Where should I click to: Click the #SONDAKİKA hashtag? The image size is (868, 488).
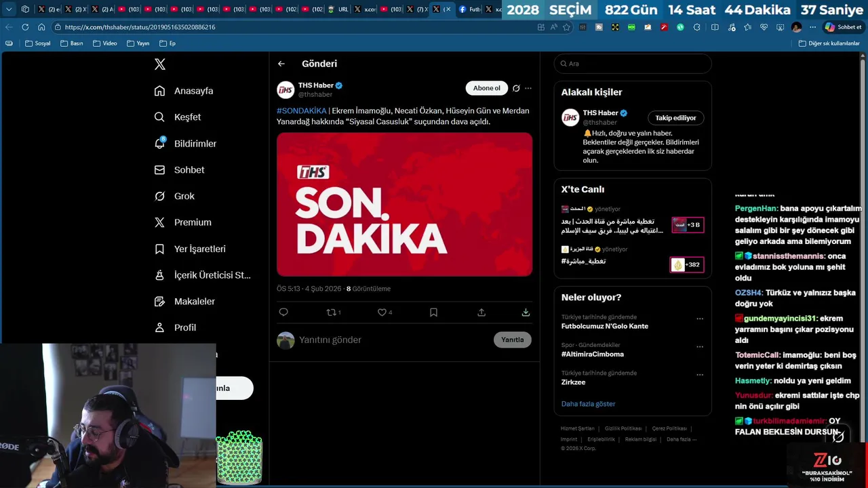click(301, 110)
